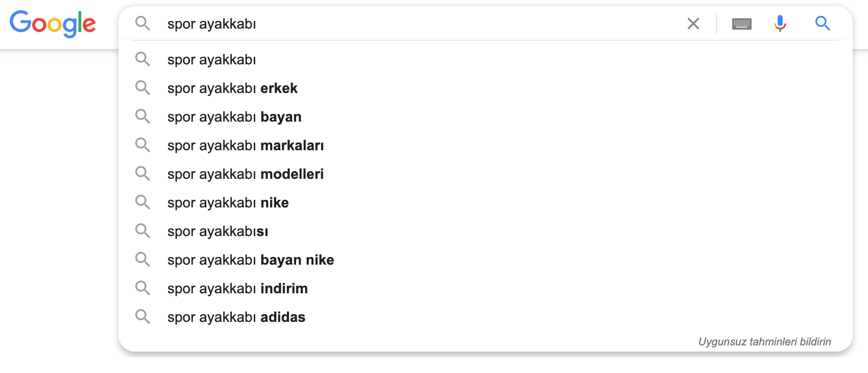Select the suggestion 'spor ayakkabı bayan'
This screenshot has height=373, width=868.
pos(485,116)
